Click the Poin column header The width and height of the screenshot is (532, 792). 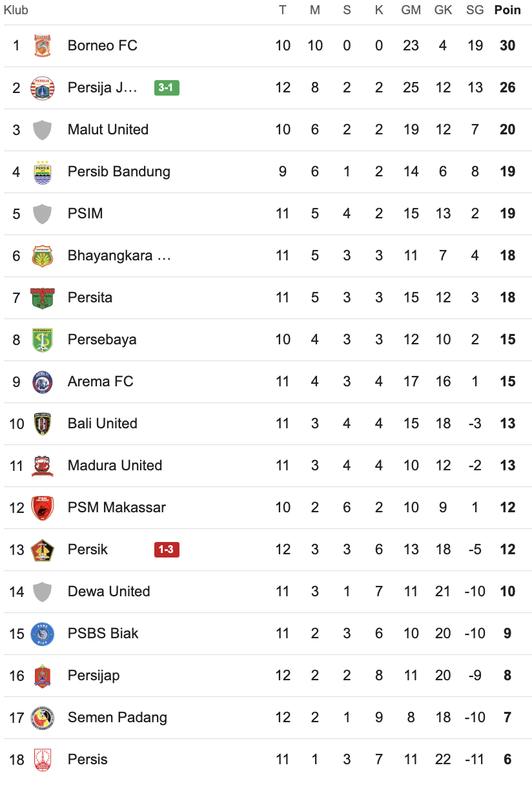pos(507,10)
